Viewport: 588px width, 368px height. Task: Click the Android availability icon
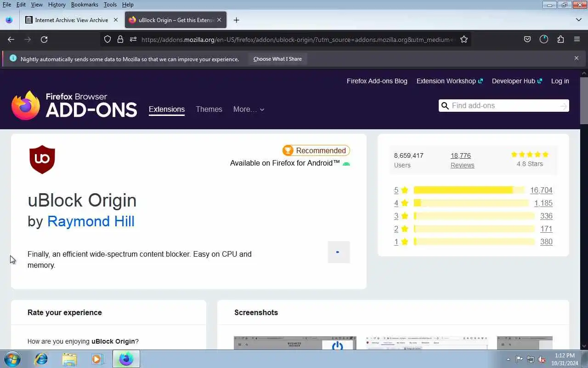(346, 164)
